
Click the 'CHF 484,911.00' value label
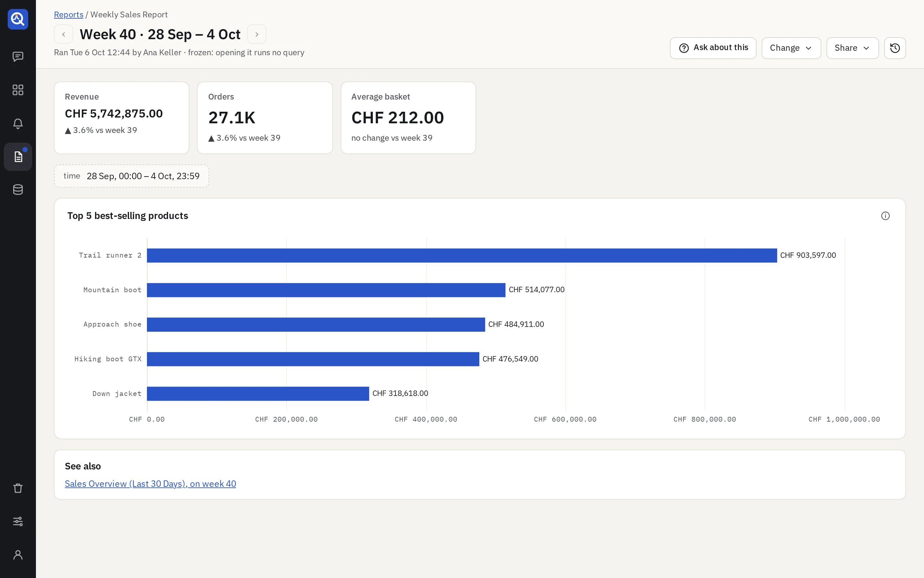[516, 325]
